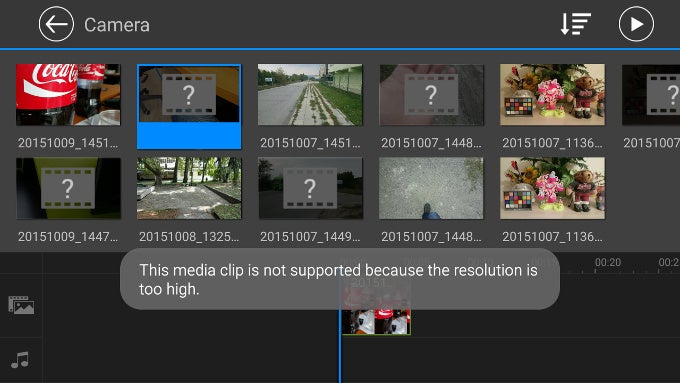Click the file name 20151009_1447...
This screenshot has width=680, height=383.
click(68, 236)
